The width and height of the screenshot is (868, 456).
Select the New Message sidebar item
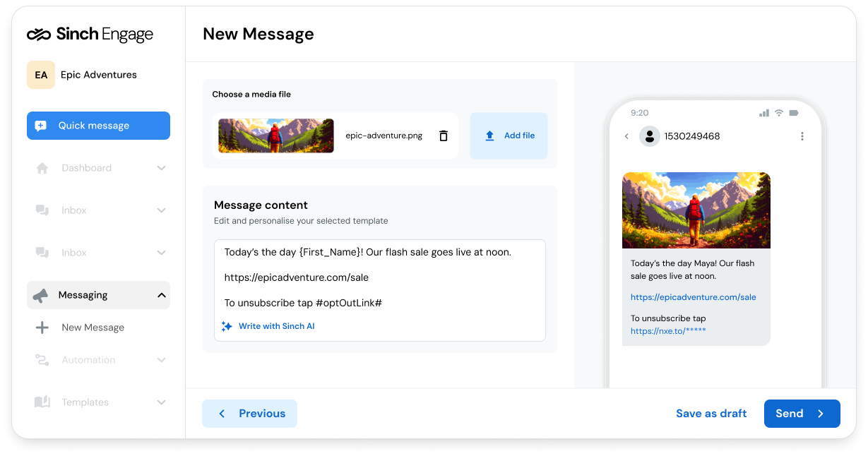(x=94, y=327)
